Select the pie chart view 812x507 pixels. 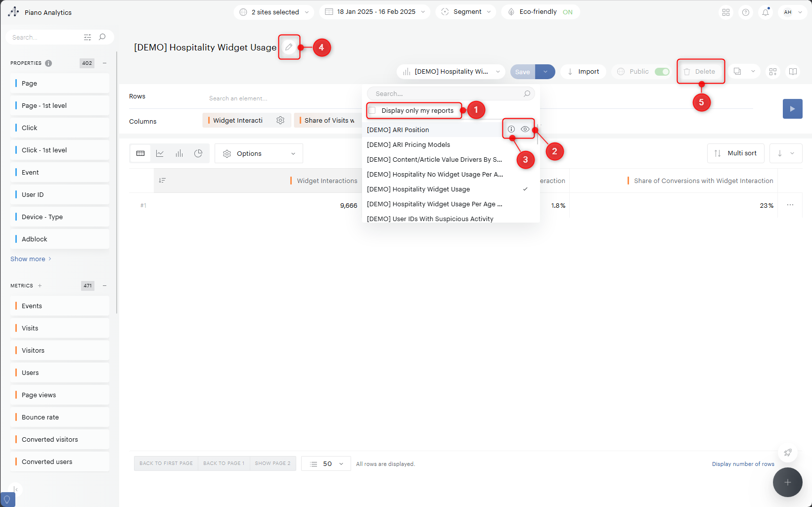pos(198,153)
